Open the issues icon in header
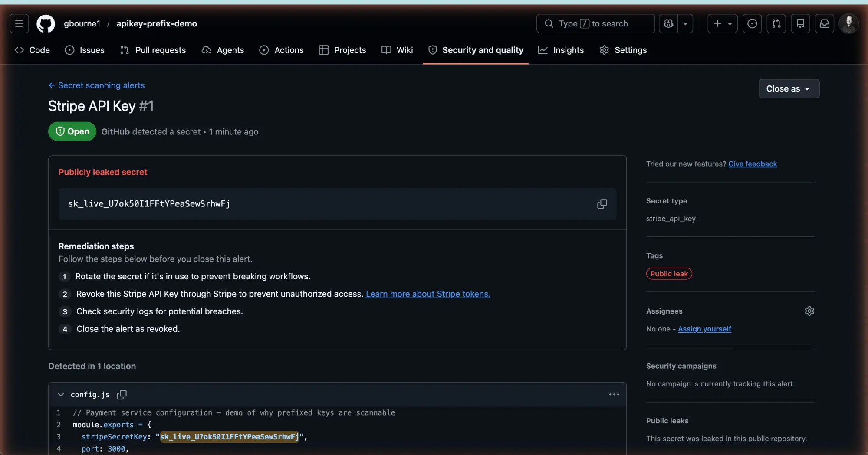The width and height of the screenshot is (868, 455). (x=752, y=23)
